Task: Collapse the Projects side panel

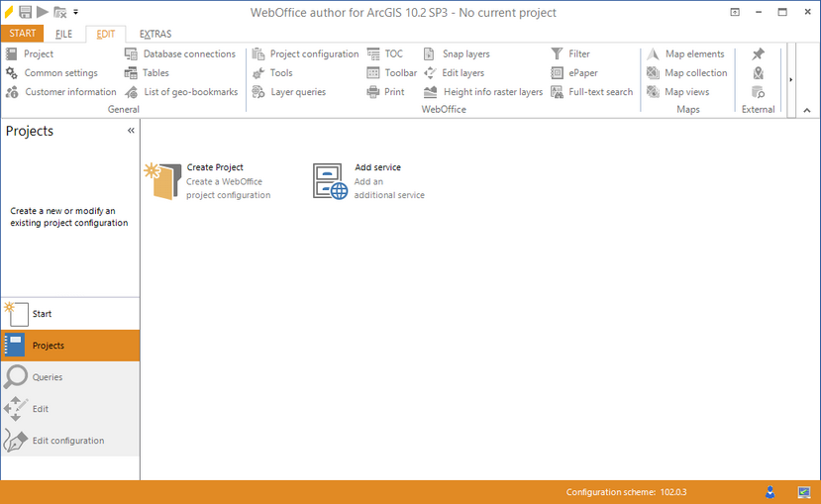Action: pyautogui.click(x=131, y=131)
